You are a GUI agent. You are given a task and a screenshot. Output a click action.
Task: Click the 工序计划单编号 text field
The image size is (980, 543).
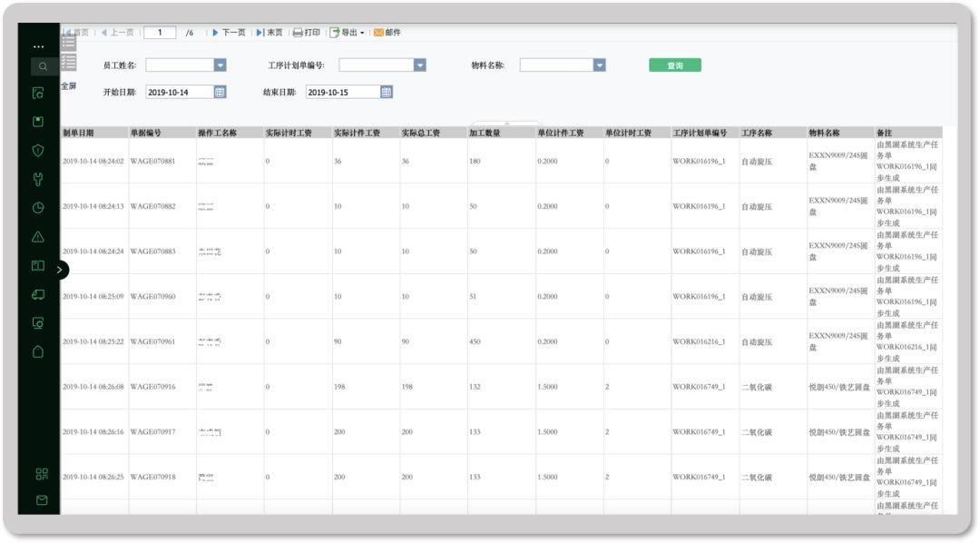point(377,65)
